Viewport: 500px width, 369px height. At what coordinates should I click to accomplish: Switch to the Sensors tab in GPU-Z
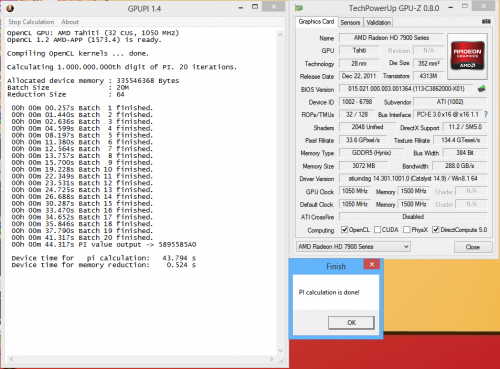click(350, 23)
